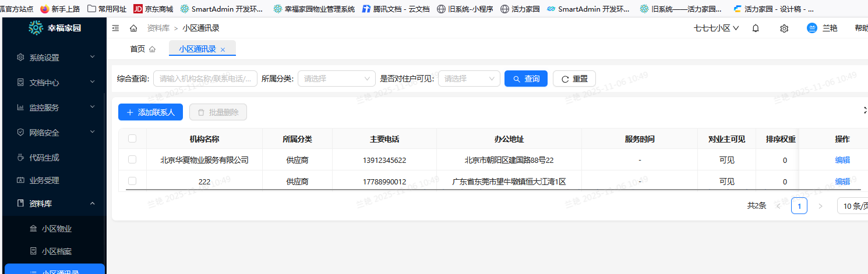
Task: Click the 综合查询 search input field
Action: [205, 79]
